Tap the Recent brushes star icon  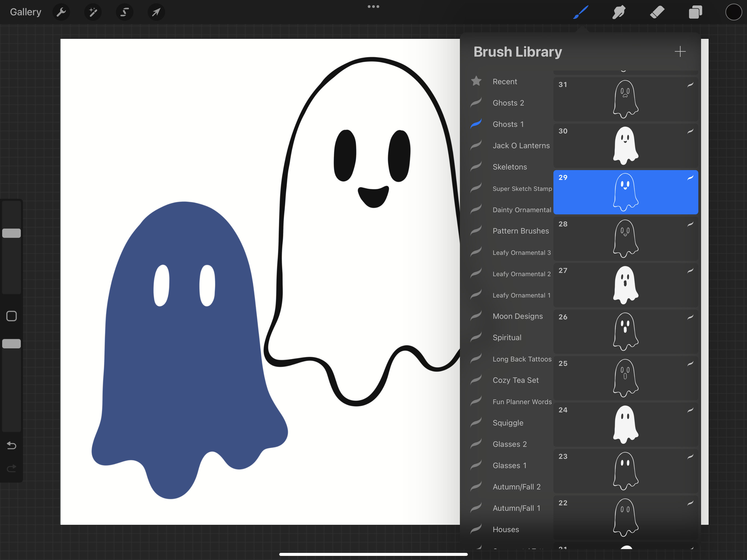click(x=477, y=81)
